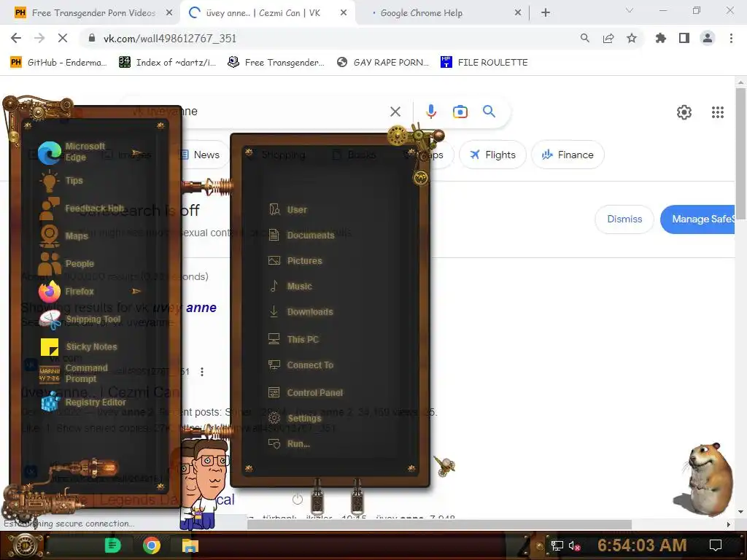The width and height of the screenshot is (747, 560).
Task: Open Control Panel
Action: (306, 392)
